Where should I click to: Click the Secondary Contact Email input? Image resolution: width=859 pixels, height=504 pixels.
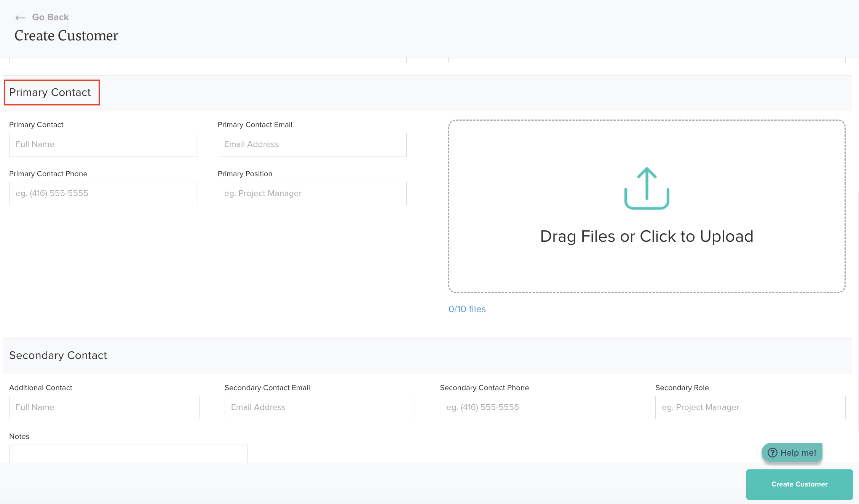(319, 408)
